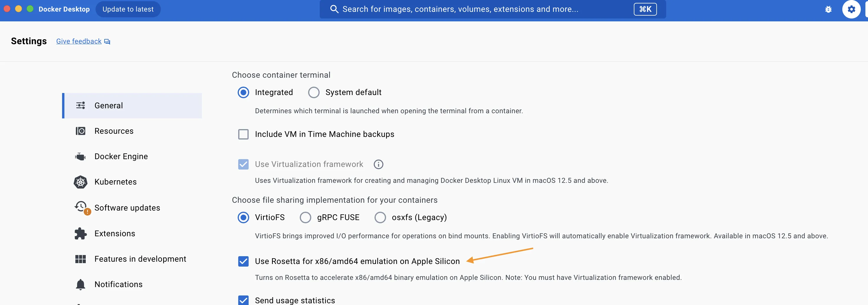The height and width of the screenshot is (305, 868).
Task: Toggle the Send usage statistics checkbox
Action: click(243, 300)
